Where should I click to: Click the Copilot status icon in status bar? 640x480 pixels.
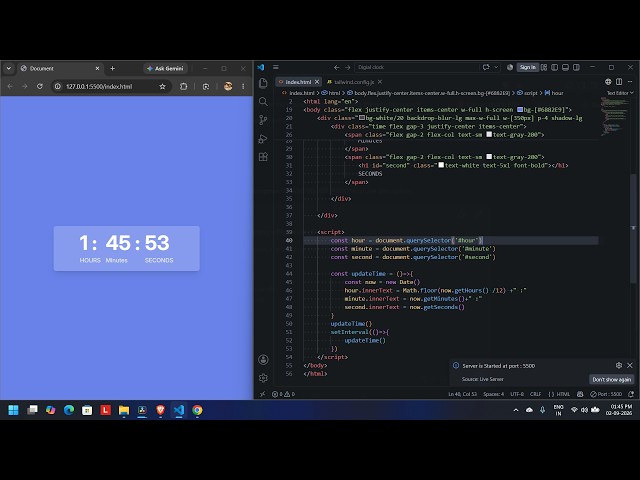coord(580,394)
